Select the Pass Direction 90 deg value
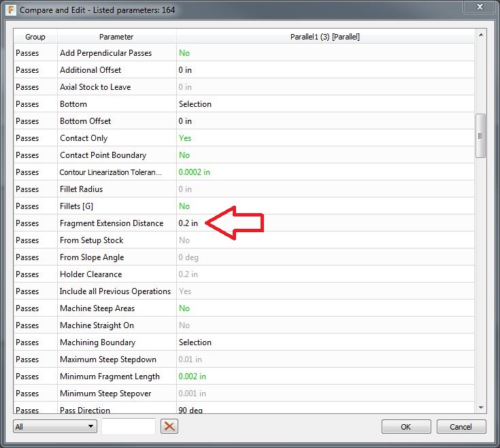This screenshot has width=500, height=448. [x=190, y=410]
